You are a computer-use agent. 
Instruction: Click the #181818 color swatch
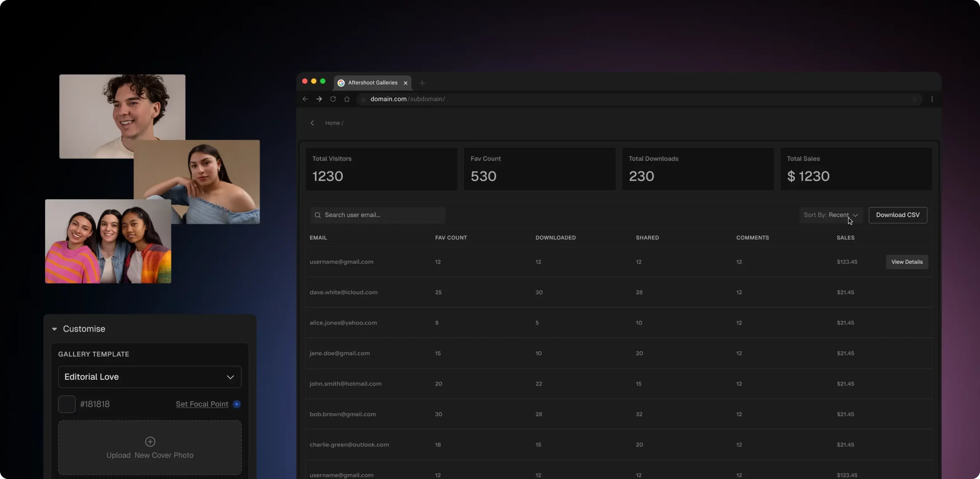(67, 404)
